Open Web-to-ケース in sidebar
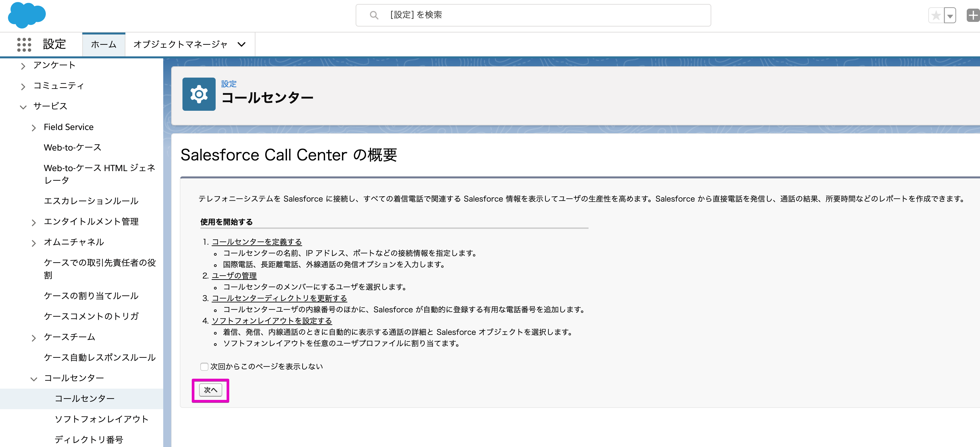This screenshot has width=980, height=447. click(72, 148)
